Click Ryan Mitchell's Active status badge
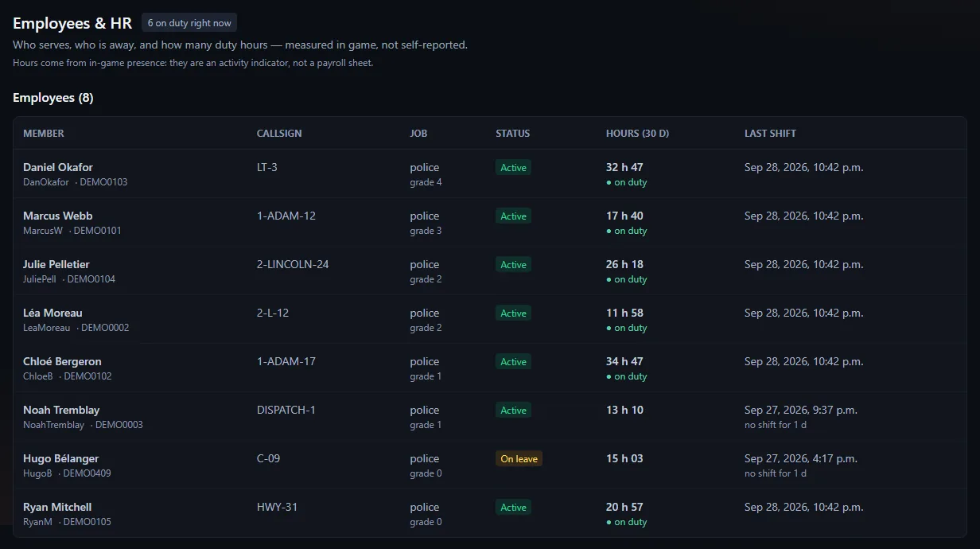The height and width of the screenshot is (549, 980). click(513, 508)
